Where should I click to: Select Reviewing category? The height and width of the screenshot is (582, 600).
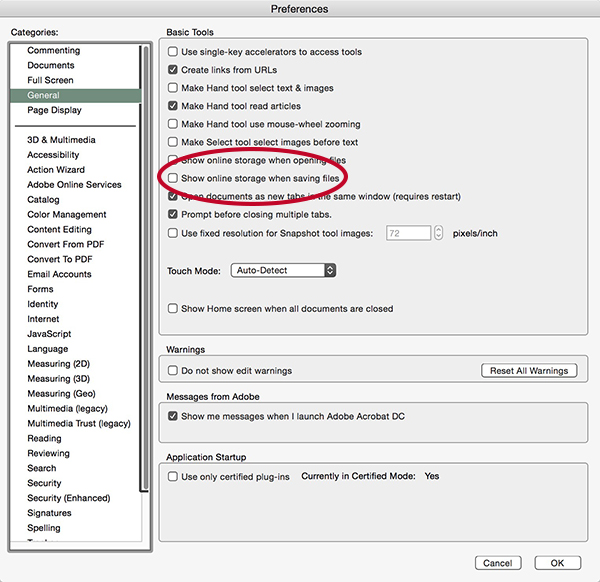pos(48,453)
